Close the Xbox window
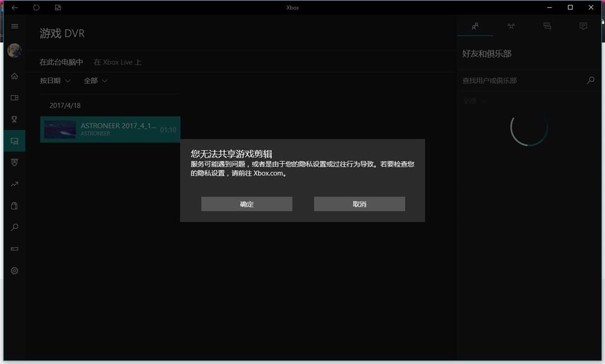The image size is (605, 364). [x=591, y=7]
